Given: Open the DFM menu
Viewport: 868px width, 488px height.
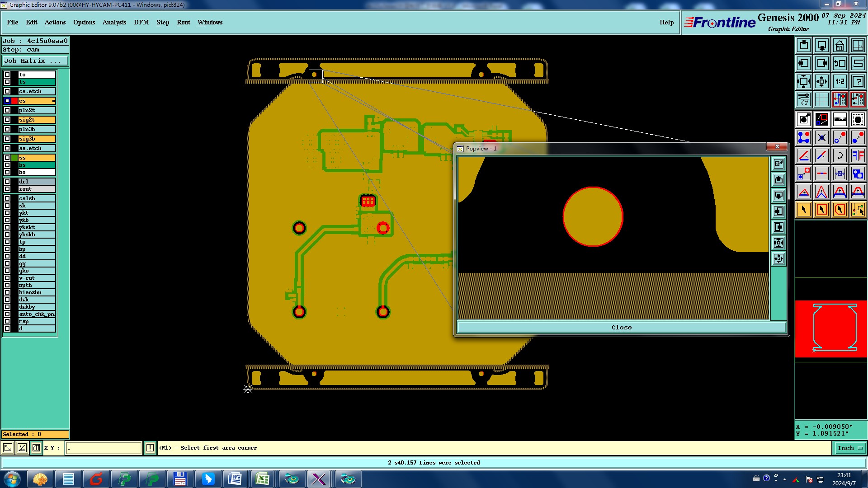Looking at the screenshot, I should click(x=141, y=22).
